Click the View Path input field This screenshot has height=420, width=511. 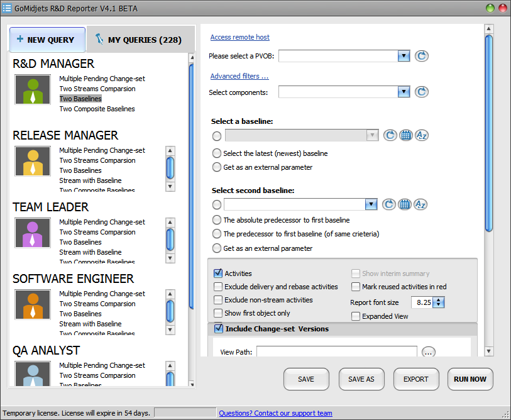coord(336,352)
